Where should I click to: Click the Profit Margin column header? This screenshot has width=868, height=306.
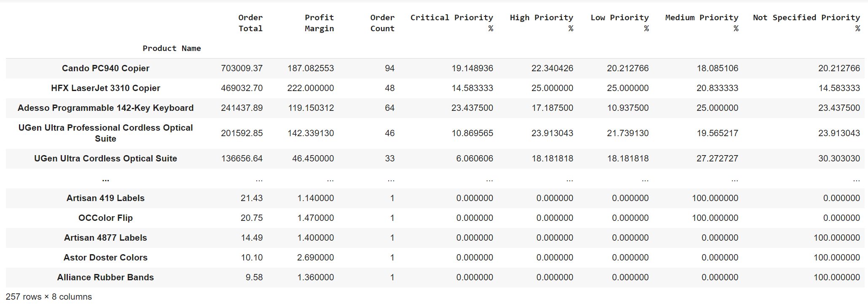319,23
